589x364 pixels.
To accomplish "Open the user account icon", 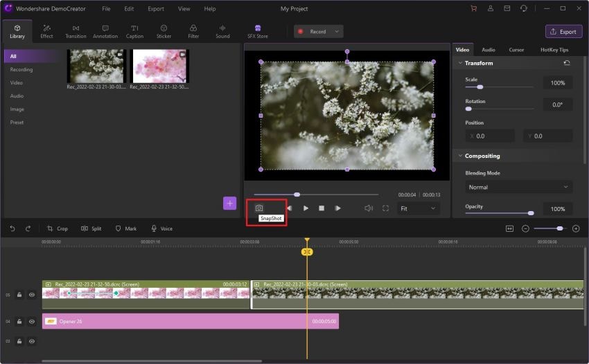I will pyautogui.click(x=491, y=8).
